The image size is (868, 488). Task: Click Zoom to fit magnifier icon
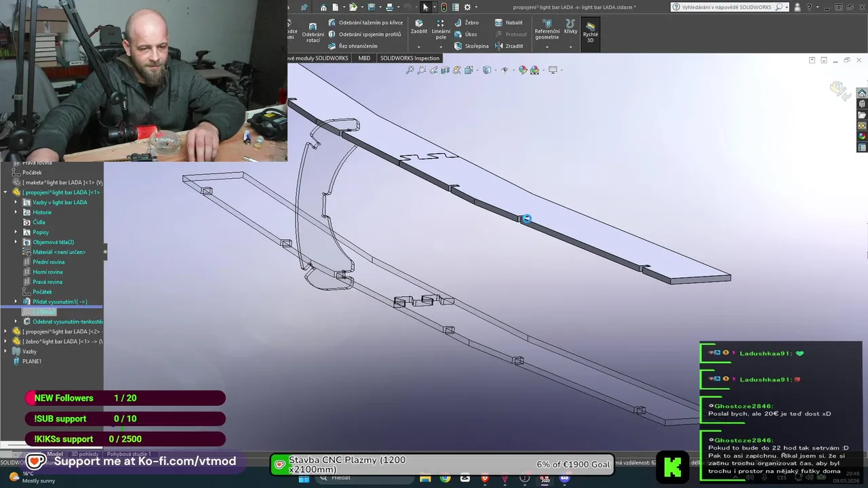410,70
